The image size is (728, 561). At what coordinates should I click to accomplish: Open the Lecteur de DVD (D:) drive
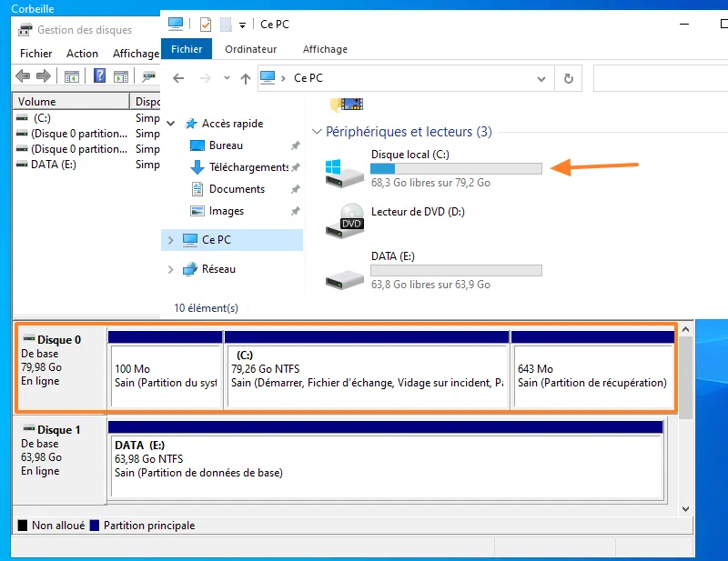346,218
